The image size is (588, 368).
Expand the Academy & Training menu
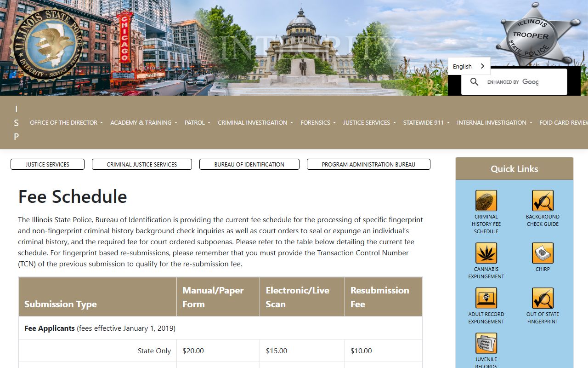point(143,122)
